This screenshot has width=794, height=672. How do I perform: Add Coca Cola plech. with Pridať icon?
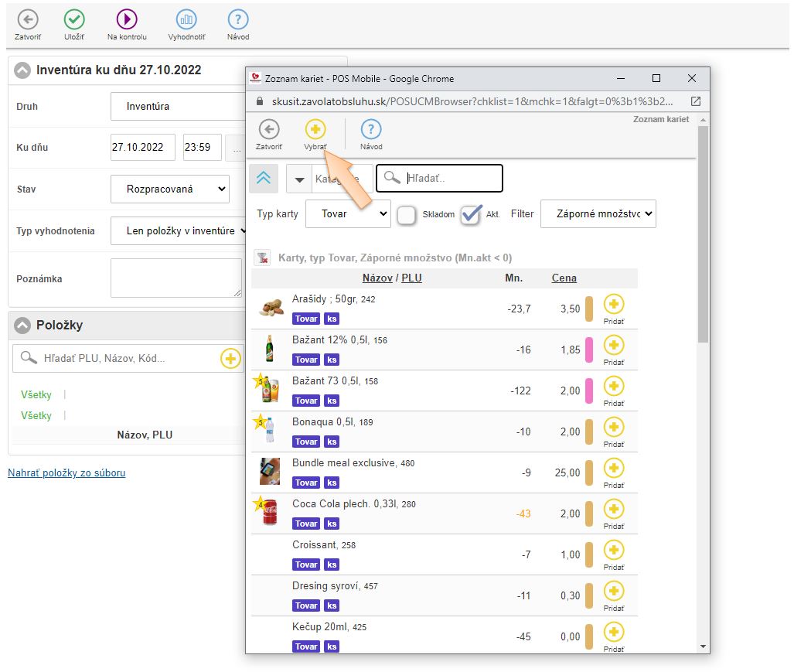coord(613,510)
